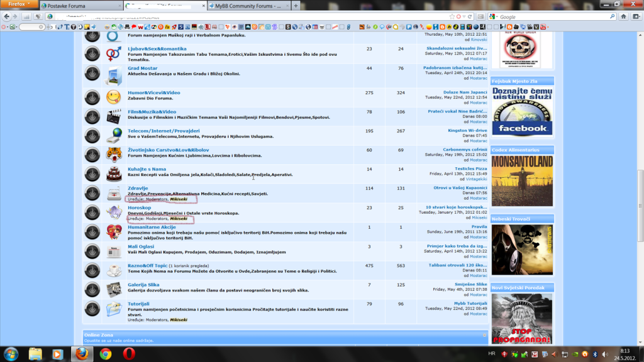
Task: Click the Stop Propaganda sidebar image
Action: (x=522, y=319)
